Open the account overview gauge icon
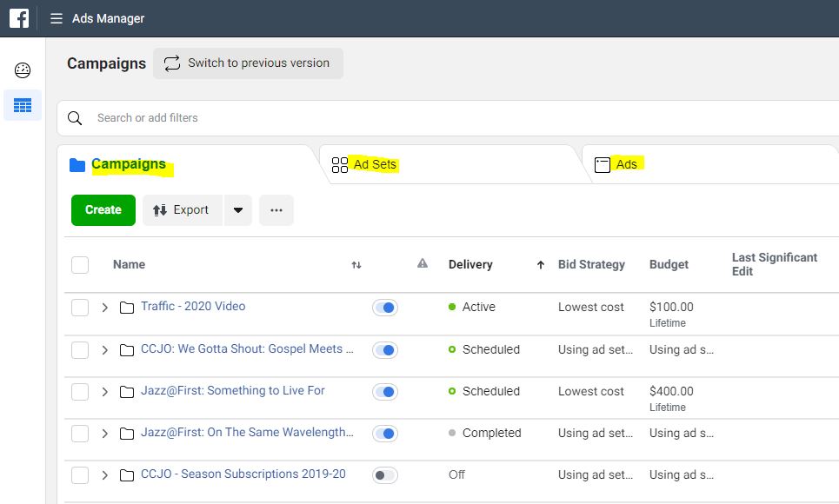Screen dimensions: 839x504 click(x=23, y=70)
